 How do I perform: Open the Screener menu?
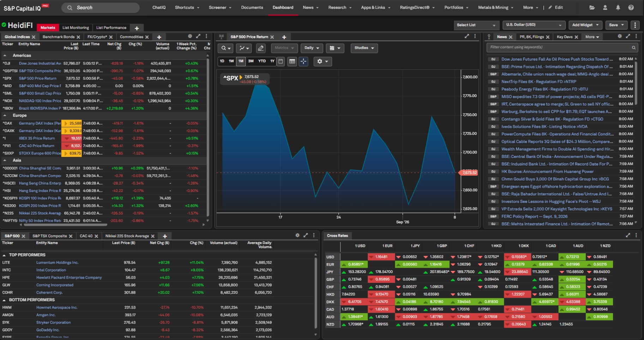pyautogui.click(x=220, y=7)
